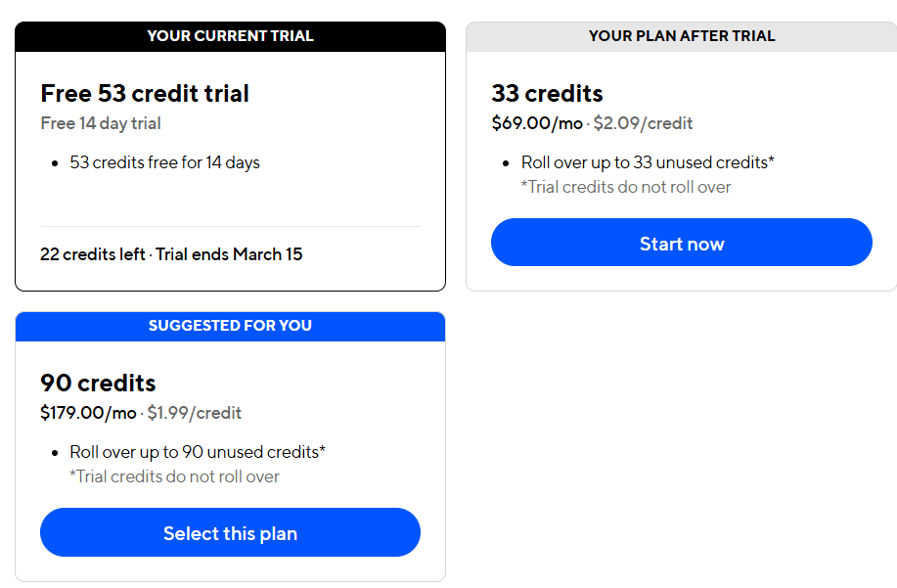Click the $2.09/credit rate text
The image size is (897, 588).
643,123
